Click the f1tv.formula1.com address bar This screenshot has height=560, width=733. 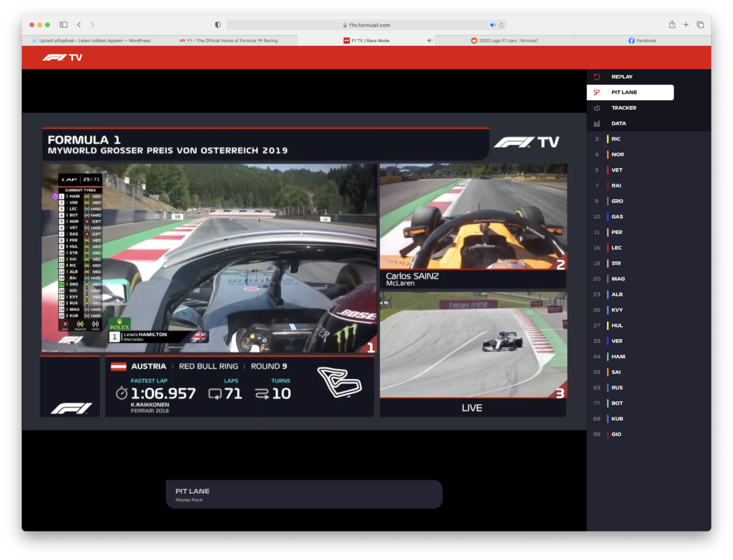[366, 25]
